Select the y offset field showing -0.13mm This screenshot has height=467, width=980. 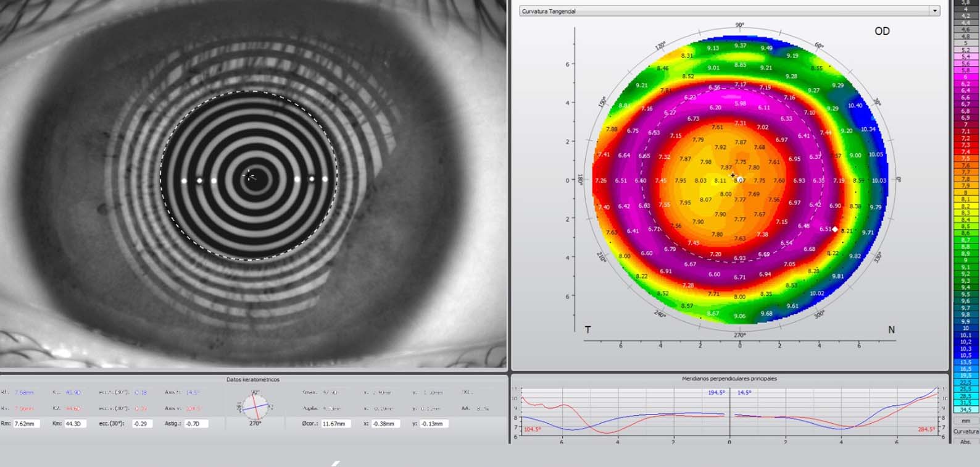click(x=434, y=424)
